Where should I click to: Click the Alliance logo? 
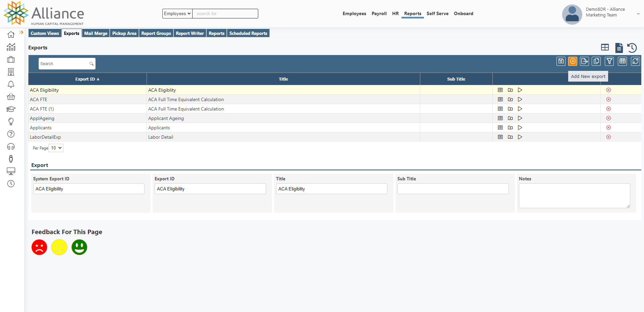coord(44,13)
